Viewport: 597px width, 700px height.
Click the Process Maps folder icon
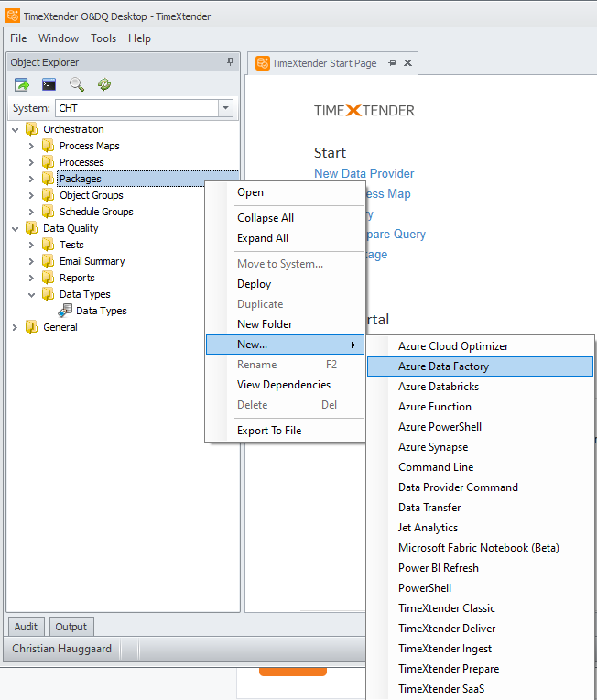pos(49,146)
